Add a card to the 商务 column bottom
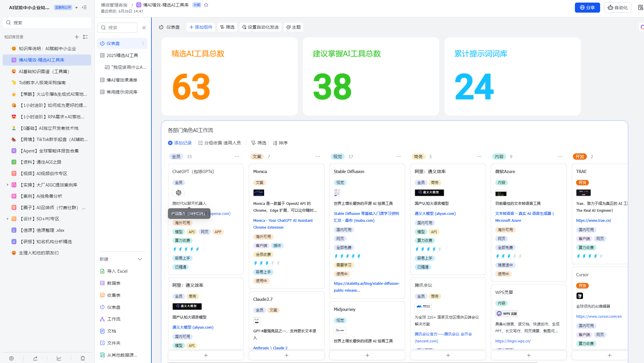This screenshot has width=644, height=363. [x=448, y=355]
